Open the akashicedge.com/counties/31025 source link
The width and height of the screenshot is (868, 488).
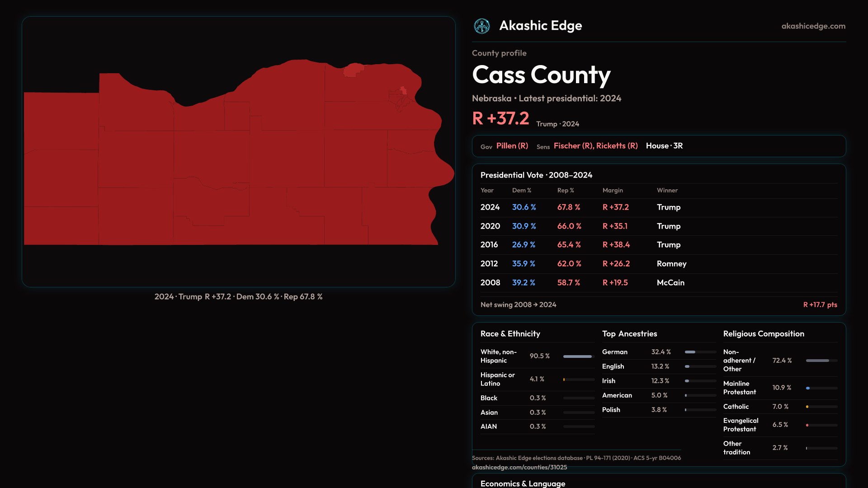519,467
